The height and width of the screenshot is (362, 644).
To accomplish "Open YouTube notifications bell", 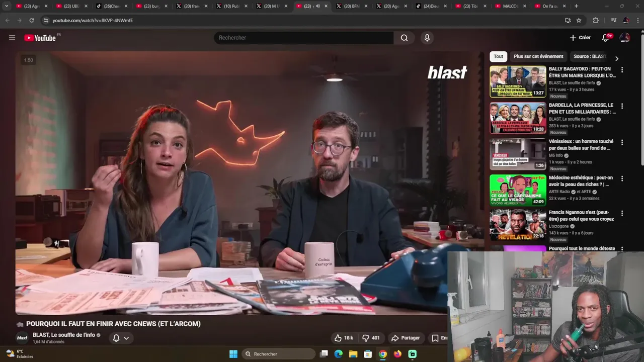I will [x=605, y=38].
